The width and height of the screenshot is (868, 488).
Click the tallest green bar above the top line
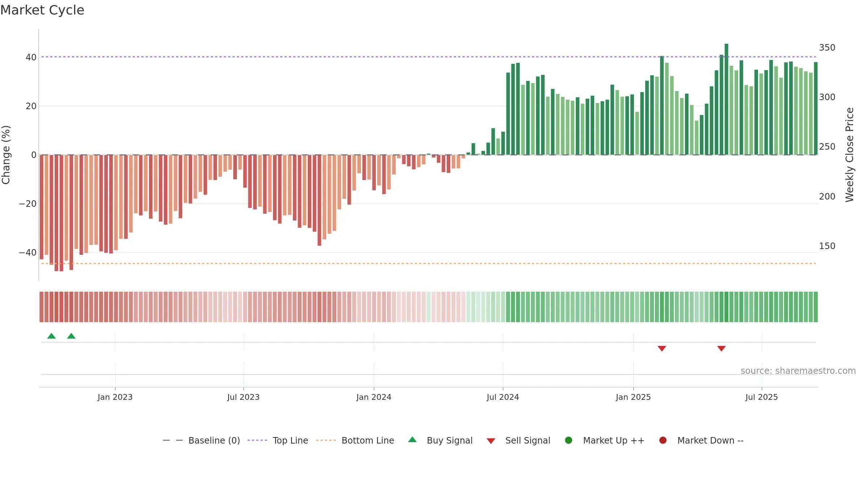(x=726, y=99)
